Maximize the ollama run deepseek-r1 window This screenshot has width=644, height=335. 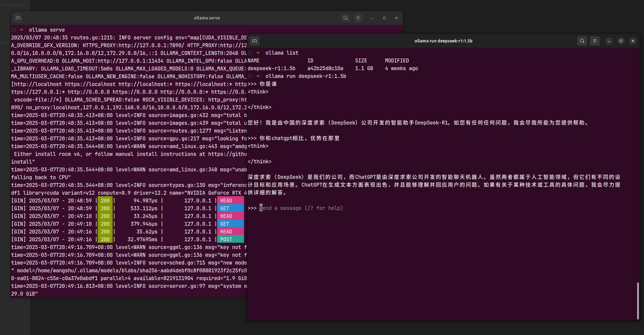coord(621,41)
